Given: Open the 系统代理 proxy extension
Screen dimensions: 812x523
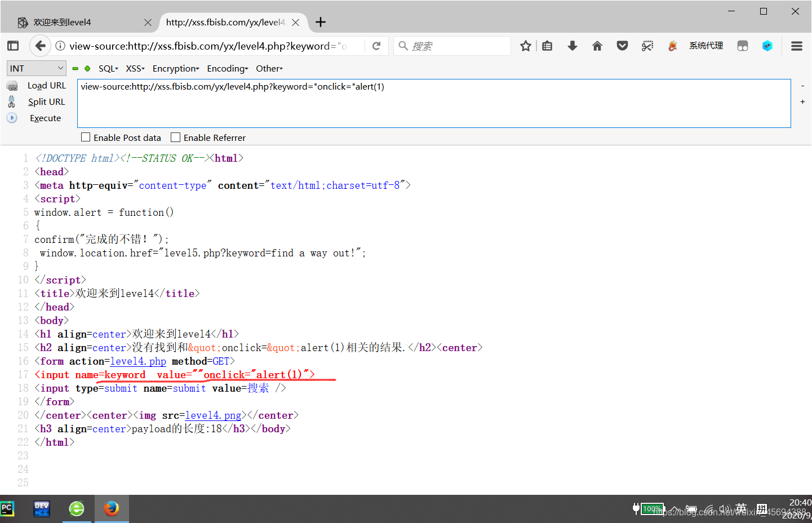Looking at the screenshot, I should (706, 46).
